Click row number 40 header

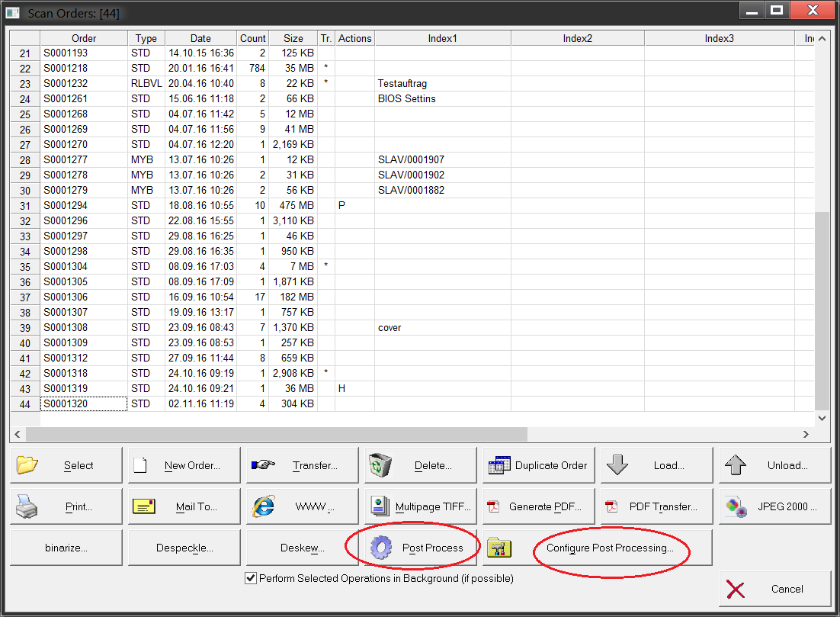pyautogui.click(x=24, y=343)
